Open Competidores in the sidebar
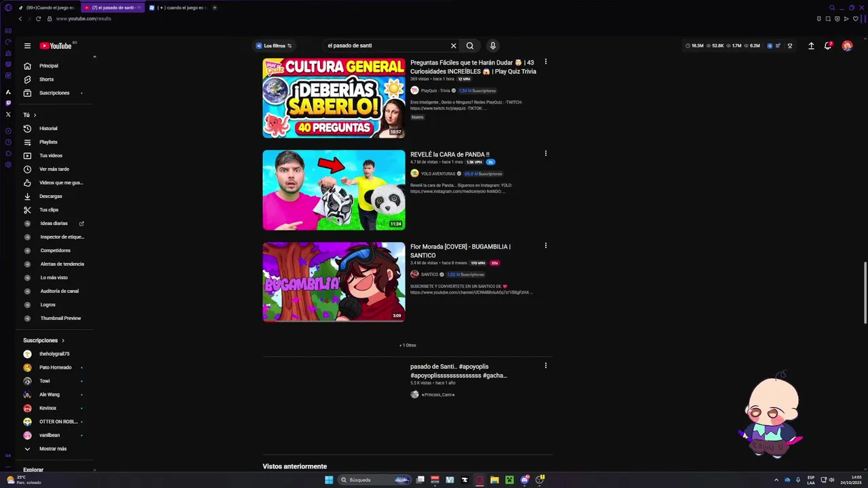The height and width of the screenshot is (488, 868). point(54,250)
